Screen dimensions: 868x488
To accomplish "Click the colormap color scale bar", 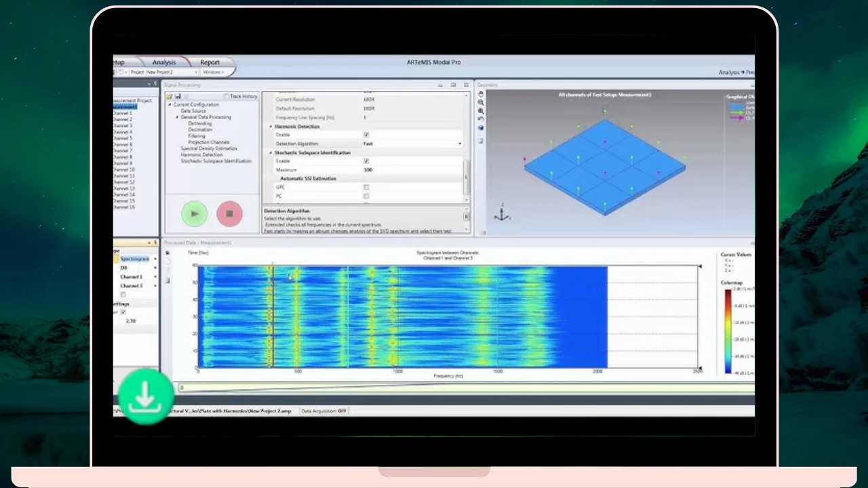I will [728, 331].
